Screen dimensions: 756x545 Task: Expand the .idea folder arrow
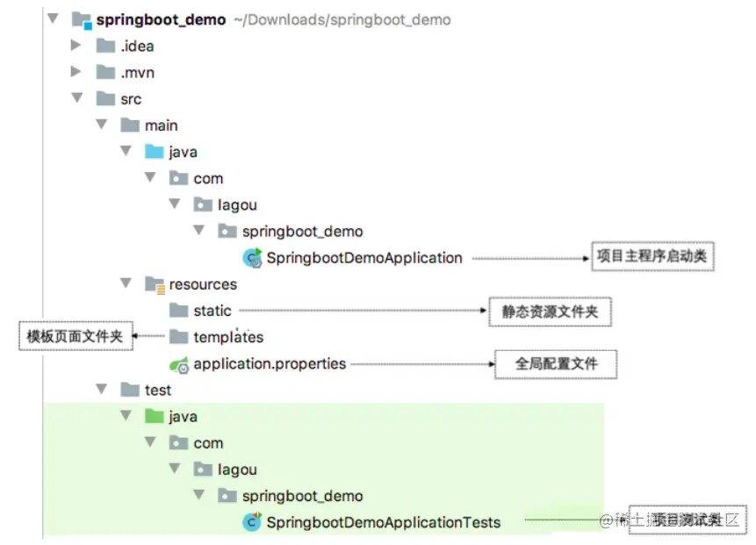tap(76, 46)
